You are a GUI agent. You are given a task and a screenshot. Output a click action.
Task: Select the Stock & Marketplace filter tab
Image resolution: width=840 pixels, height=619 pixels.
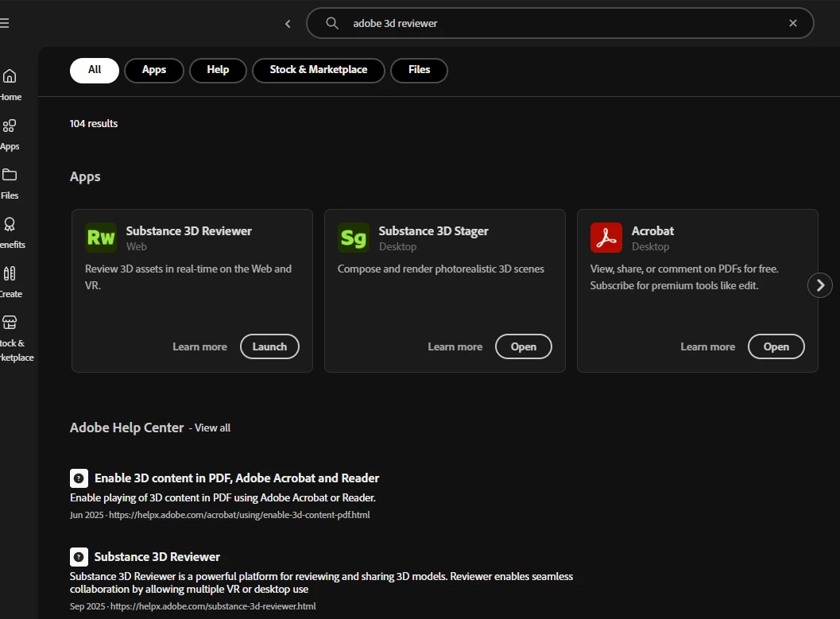pyautogui.click(x=318, y=70)
